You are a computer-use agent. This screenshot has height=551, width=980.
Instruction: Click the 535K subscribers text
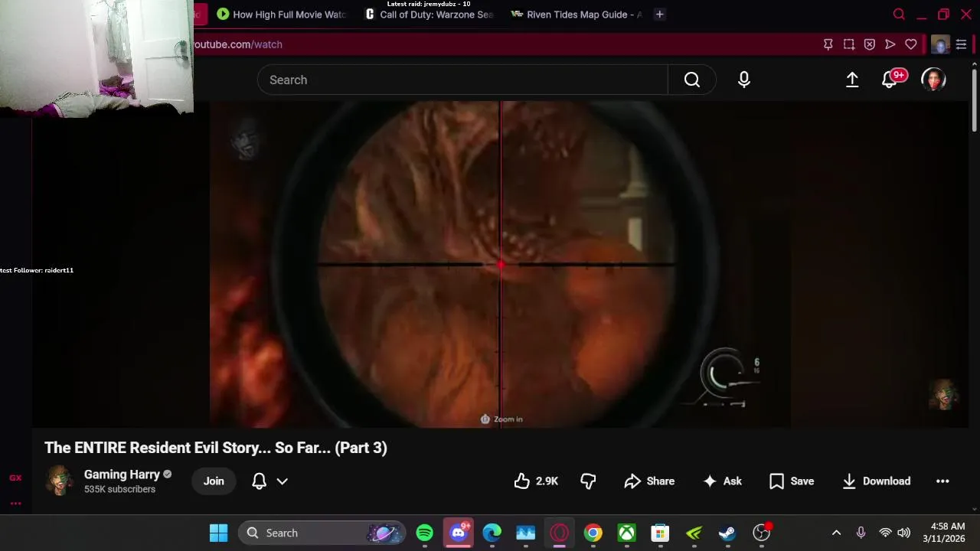pyautogui.click(x=119, y=489)
